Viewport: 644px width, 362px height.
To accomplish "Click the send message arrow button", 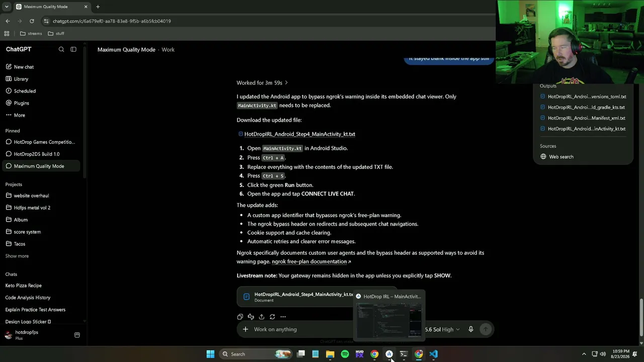I will [486, 329].
